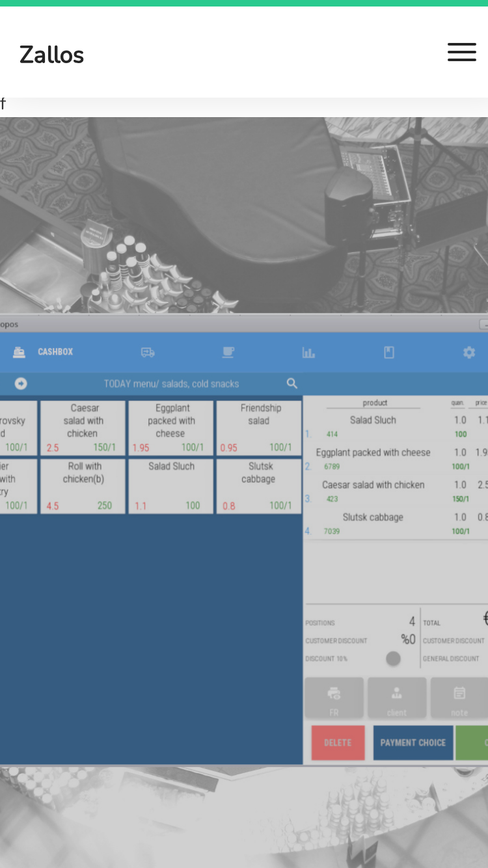Open the bar chart statistics section
Screen dimensions: 488x868
(308, 352)
